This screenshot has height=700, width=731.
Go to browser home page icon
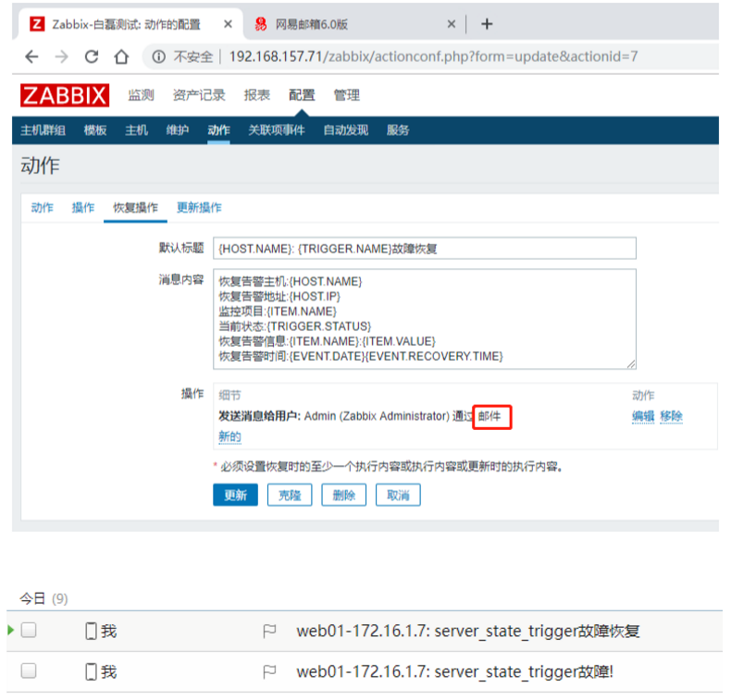tap(121, 56)
